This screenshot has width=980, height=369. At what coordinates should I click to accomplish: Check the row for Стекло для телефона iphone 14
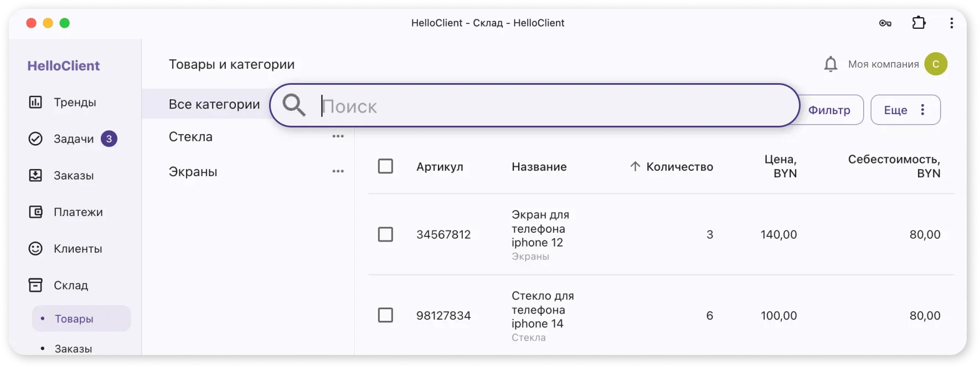(386, 315)
